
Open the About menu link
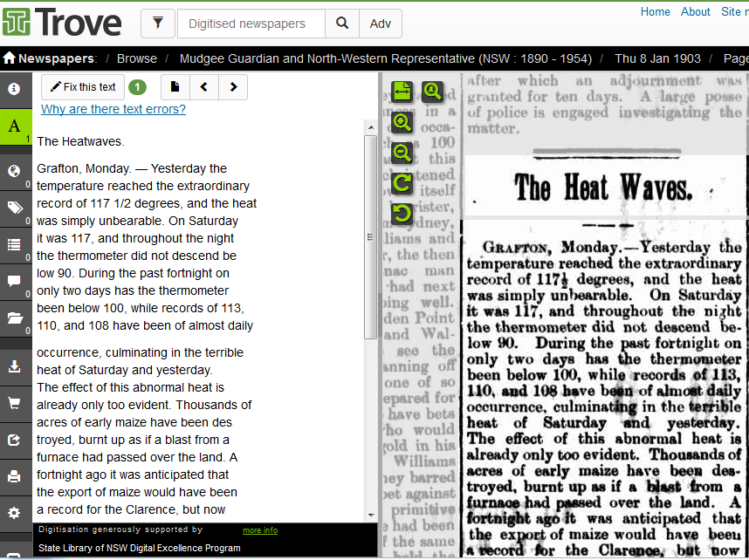[696, 11]
